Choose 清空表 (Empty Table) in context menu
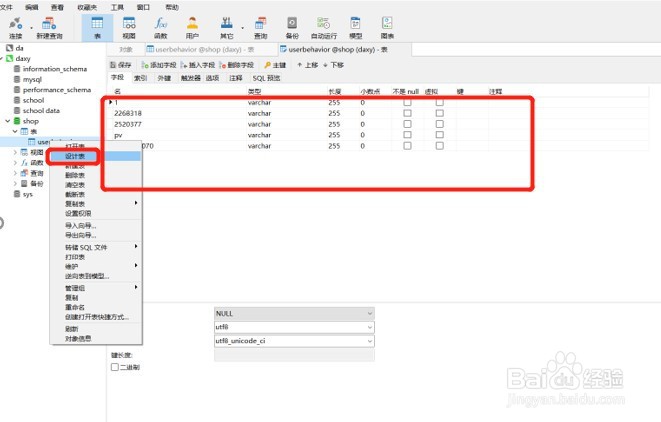This screenshot has height=422, width=661. 96,185
